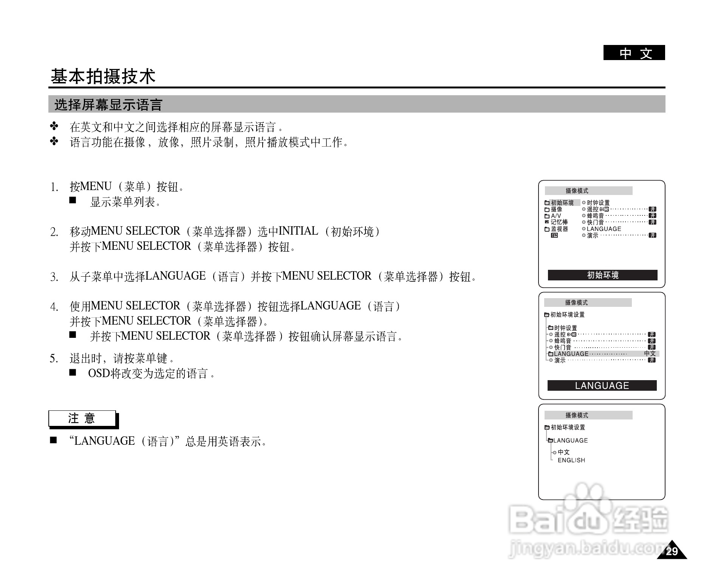Click the 遥控 remote control icon
Image resolution: width=715 pixels, height=588 pixels.
(x=604, y=209)
